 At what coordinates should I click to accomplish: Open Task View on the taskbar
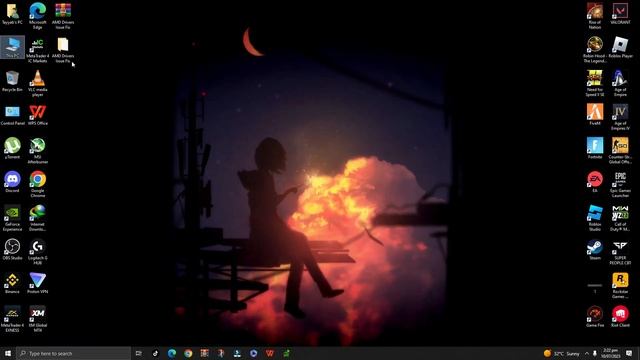[x=139, y=353]
